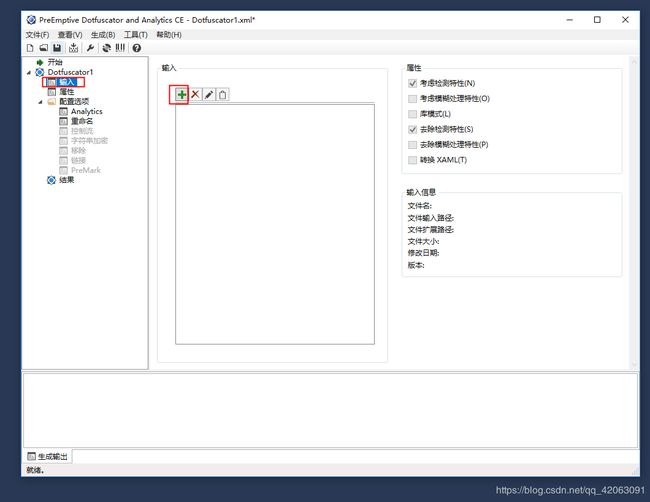This screenshot has width=650, height=502.
Task: Close the Dotfuscator window
Action: click(625, 20)
